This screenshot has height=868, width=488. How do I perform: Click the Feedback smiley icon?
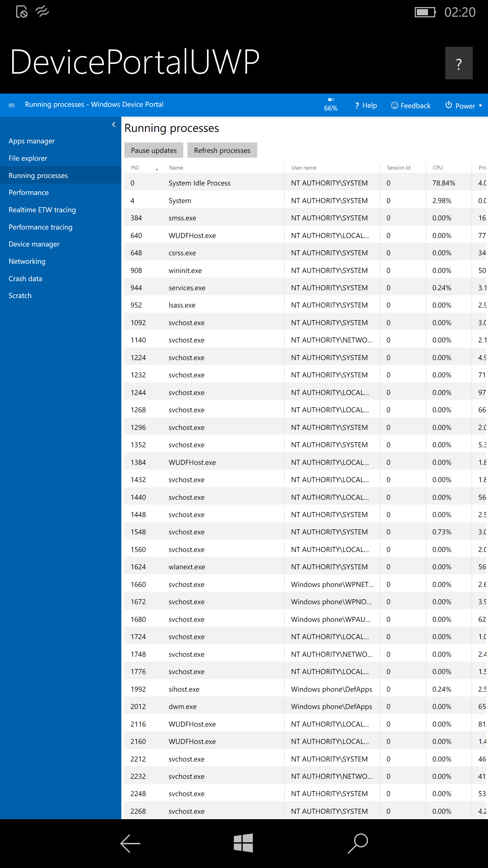point(394,105)
